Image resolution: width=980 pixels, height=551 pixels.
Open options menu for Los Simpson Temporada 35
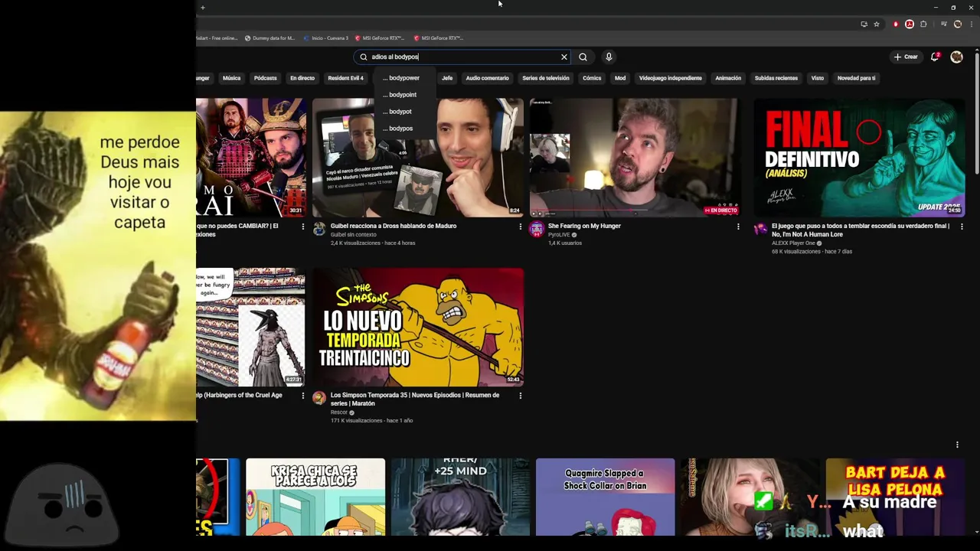(521, 396)
